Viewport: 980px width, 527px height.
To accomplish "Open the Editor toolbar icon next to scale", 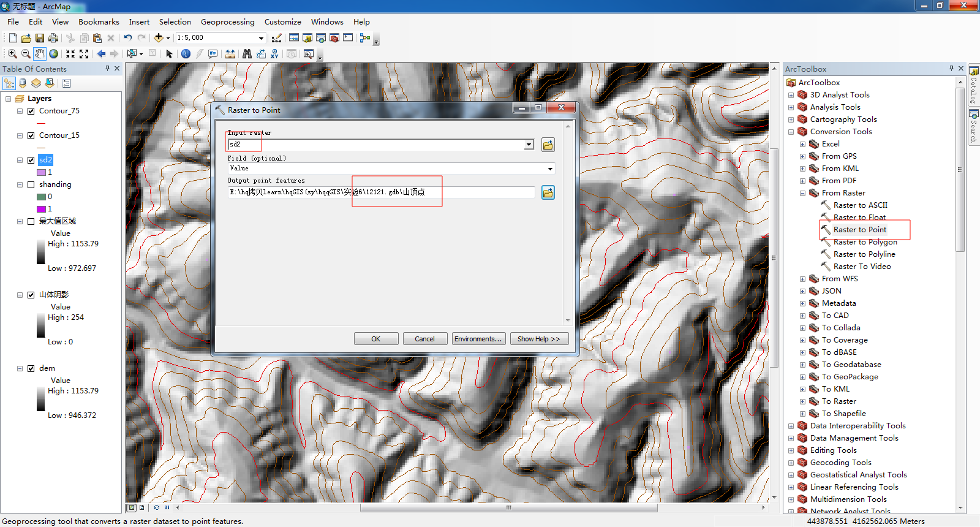I will (x=277, y=38).
